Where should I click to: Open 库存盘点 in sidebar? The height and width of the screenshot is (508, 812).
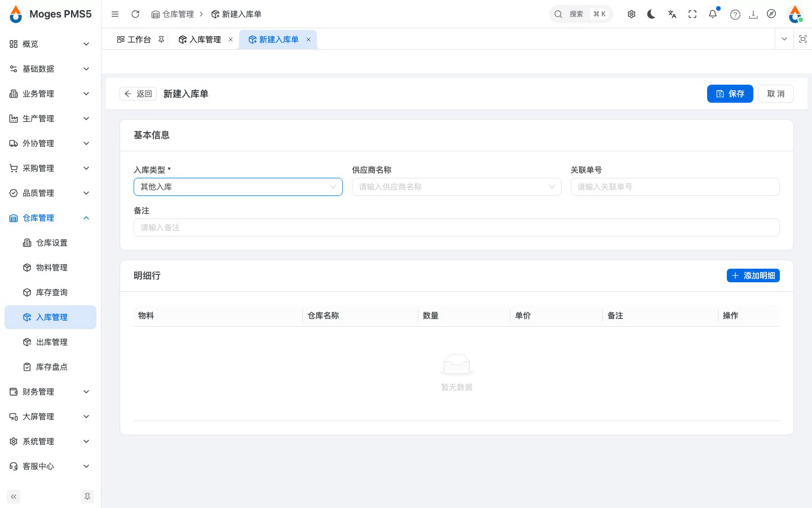point(50,367)
